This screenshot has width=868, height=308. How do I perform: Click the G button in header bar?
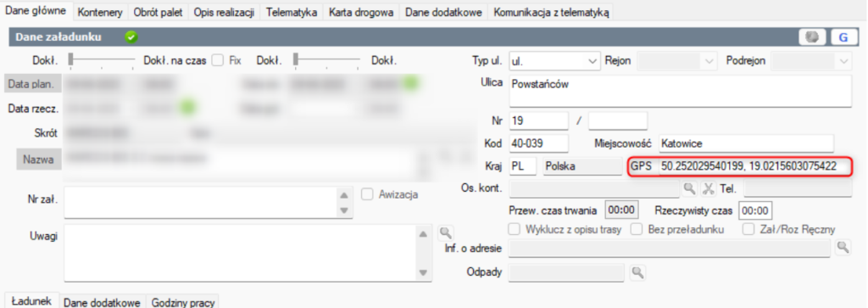[x=844, y=37]
